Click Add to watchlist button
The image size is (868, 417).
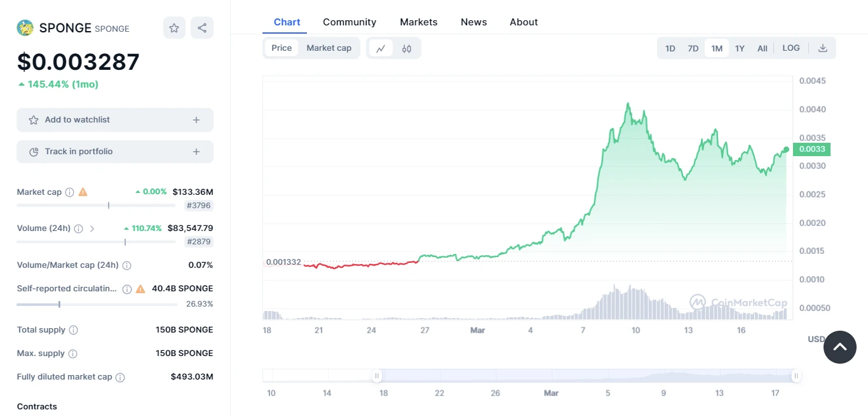point(115,120)
